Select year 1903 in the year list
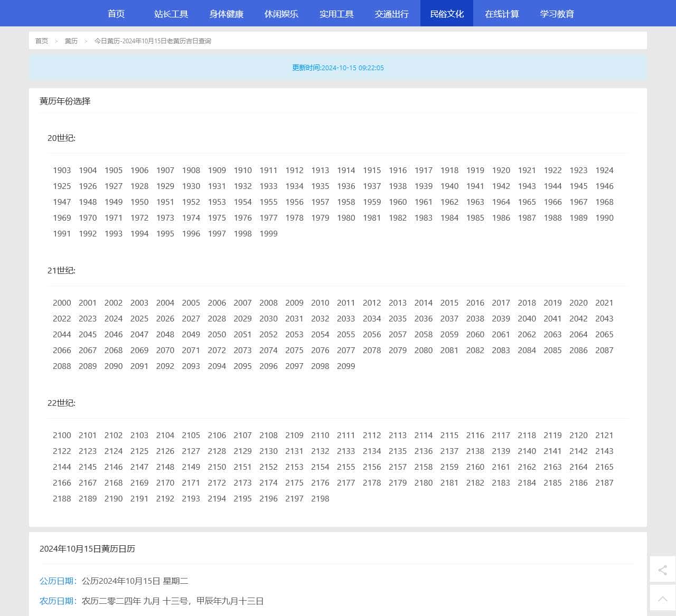 tap(62, 170)
